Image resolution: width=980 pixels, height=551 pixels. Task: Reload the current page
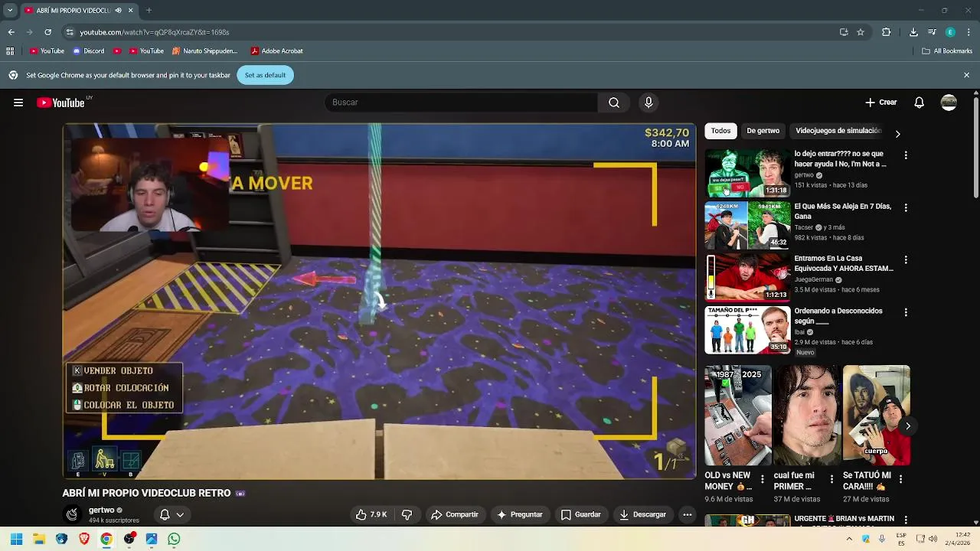[47, 32]
